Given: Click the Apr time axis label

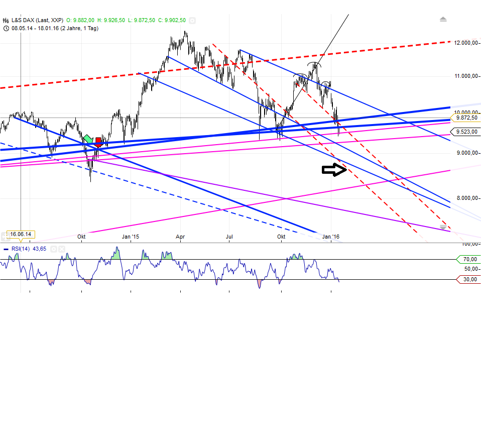Looking at the screenshot, I should click(180, 237).
